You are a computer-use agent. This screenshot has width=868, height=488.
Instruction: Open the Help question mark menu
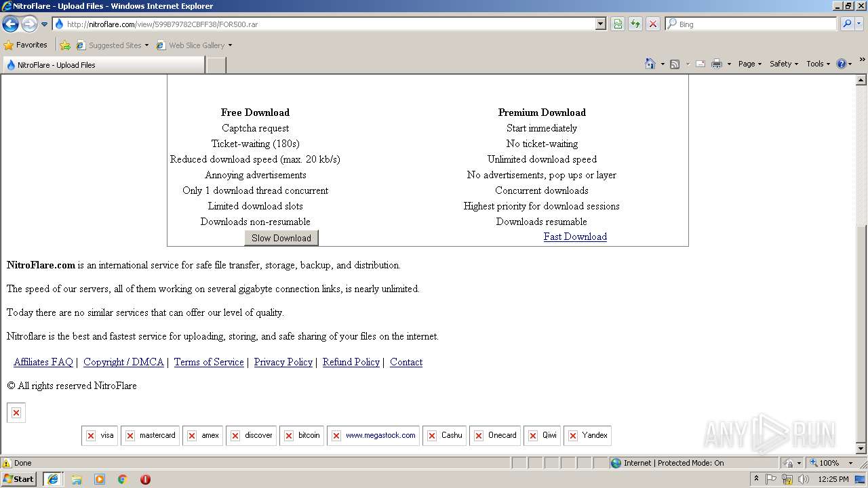[x=844, y=64]
